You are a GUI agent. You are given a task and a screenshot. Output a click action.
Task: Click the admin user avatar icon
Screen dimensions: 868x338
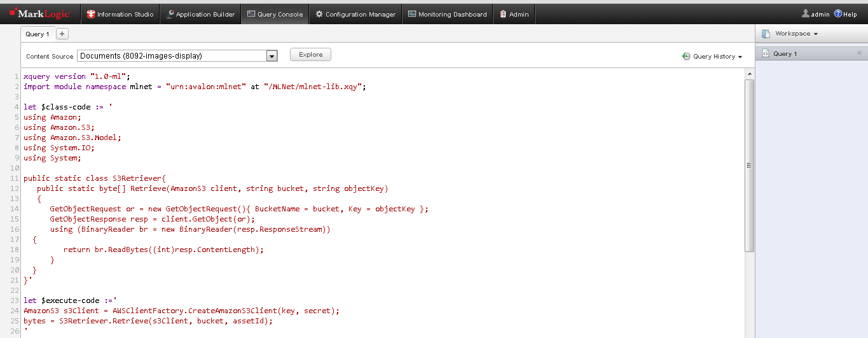pyautogui.click(x=806, y=13)
